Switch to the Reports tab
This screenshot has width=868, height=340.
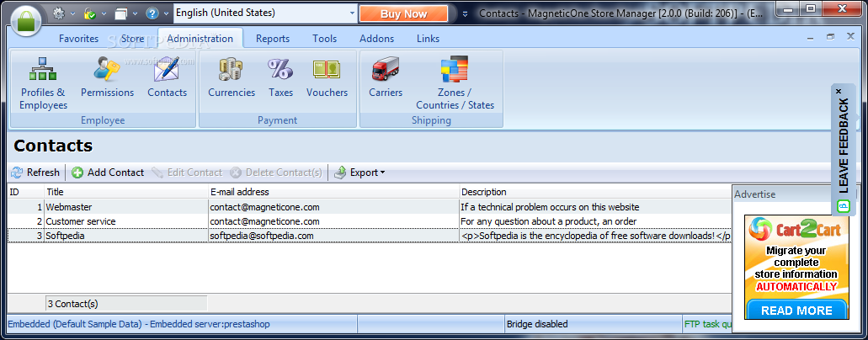point(273,39)
